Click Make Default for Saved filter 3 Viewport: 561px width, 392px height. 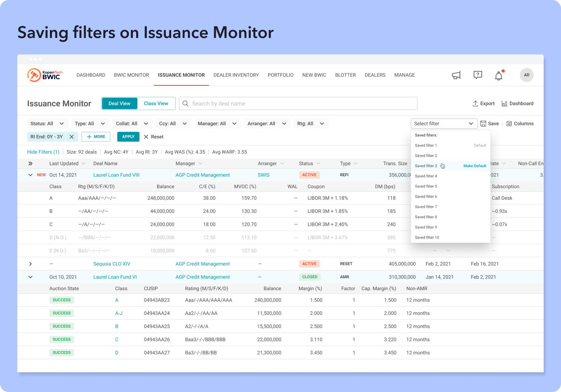pyautogui.click(x=475, y=166)
